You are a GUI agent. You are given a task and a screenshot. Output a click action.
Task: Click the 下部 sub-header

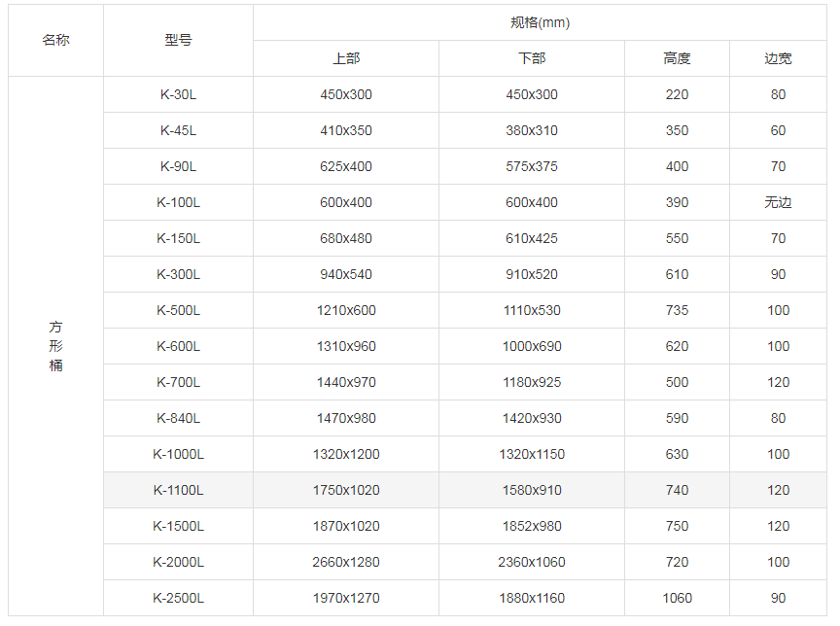pos(532,58)
